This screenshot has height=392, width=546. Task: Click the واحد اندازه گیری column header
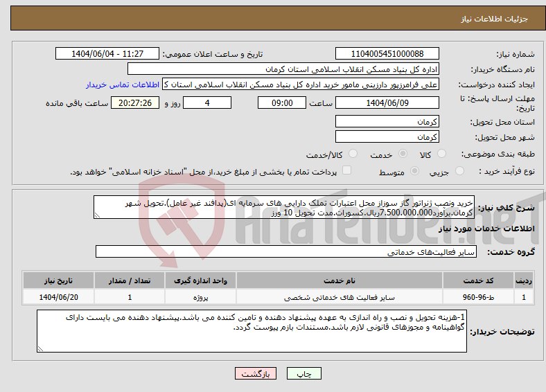point(200,280)
